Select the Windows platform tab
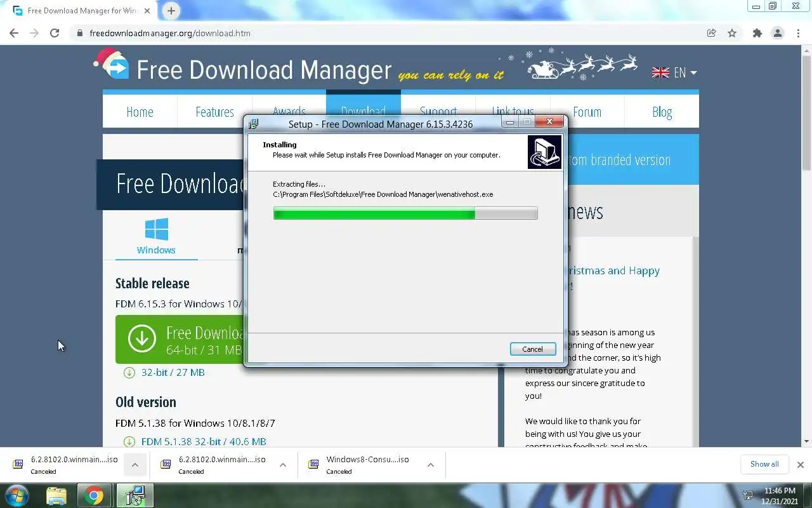812x508 pixels. (x=156, y=237)
